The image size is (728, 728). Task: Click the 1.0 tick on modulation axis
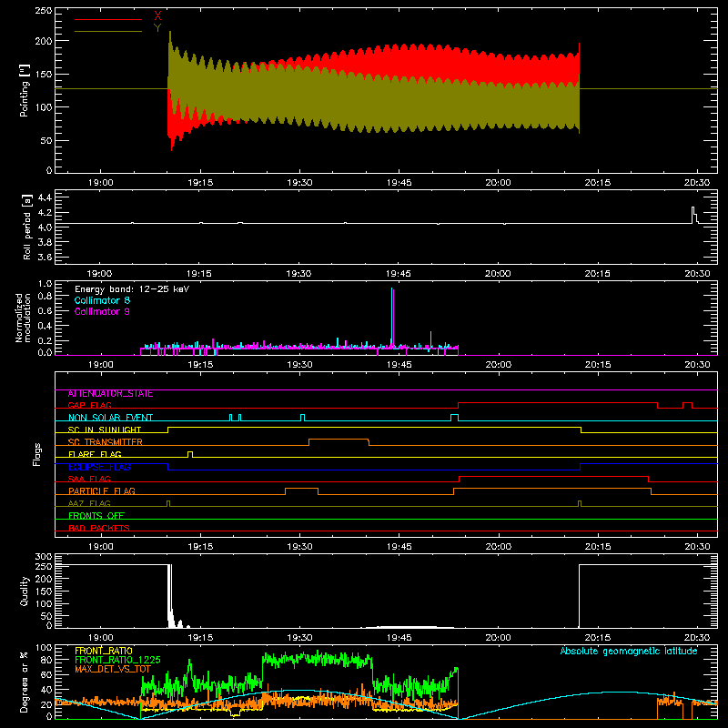(x=45, y=284)
